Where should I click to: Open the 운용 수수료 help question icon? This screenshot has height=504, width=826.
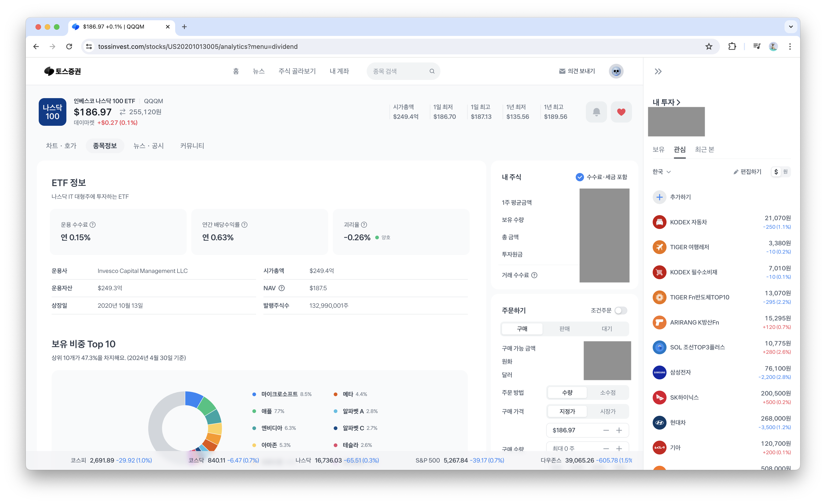93,225
